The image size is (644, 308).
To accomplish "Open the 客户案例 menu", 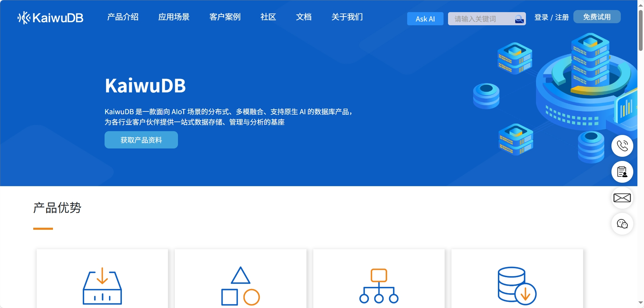I will [225, 17].
